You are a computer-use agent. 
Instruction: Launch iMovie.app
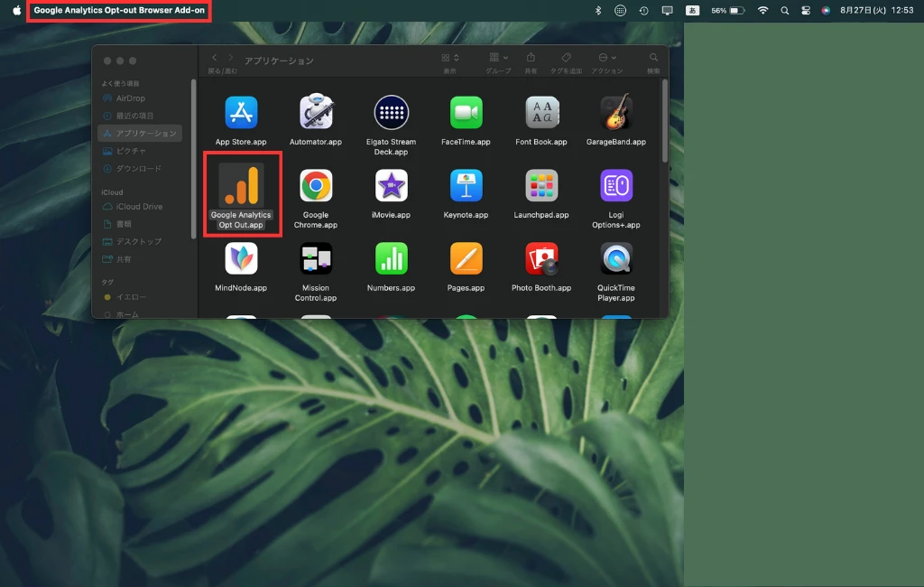point(392,186)
